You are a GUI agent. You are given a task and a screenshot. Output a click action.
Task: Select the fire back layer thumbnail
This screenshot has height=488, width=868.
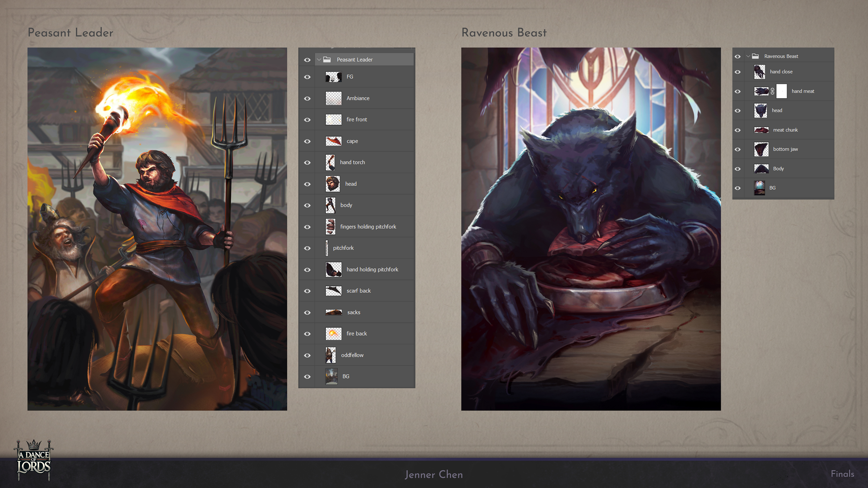click(x=333, y=334)
